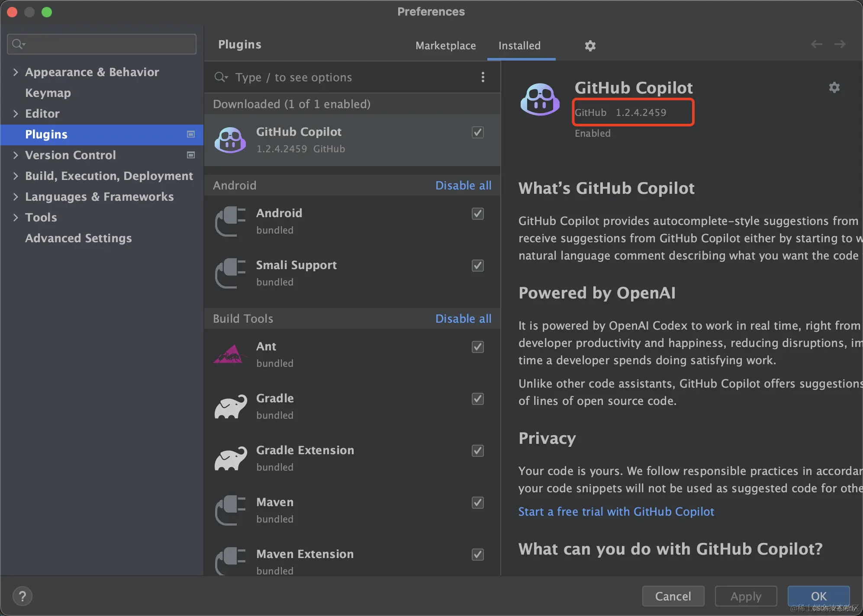
Task: Open GitHub Copilot plugin detail gear menu
Action: pyautogui.click(x=834, y=87)
